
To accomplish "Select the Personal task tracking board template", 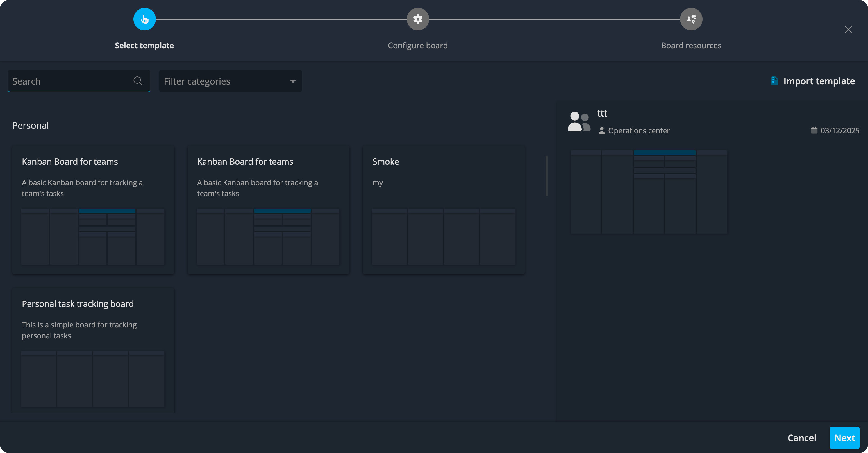I will coord(93,350).
